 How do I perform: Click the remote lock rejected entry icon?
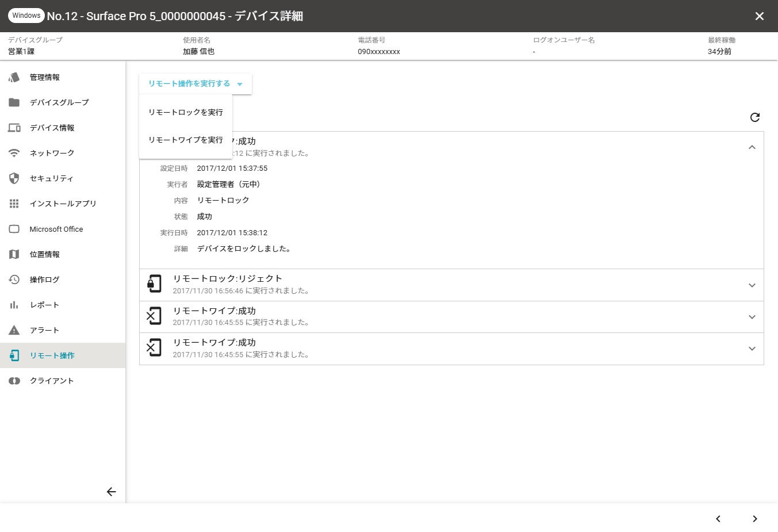[154, 284]
